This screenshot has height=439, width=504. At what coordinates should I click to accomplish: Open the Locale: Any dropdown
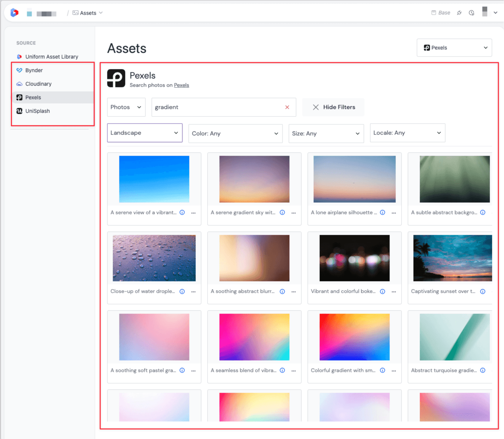click(408, 133)
